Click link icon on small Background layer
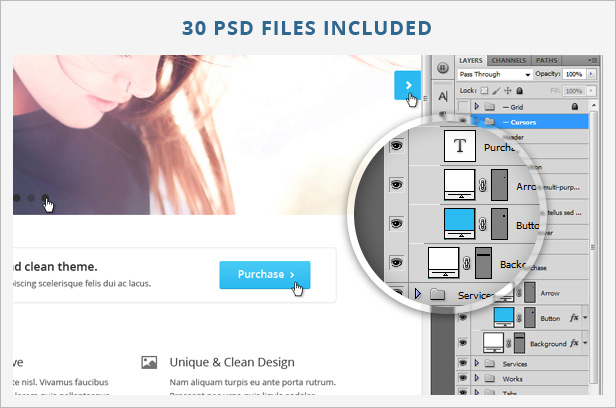616x408 pixels. click(509, 343)
